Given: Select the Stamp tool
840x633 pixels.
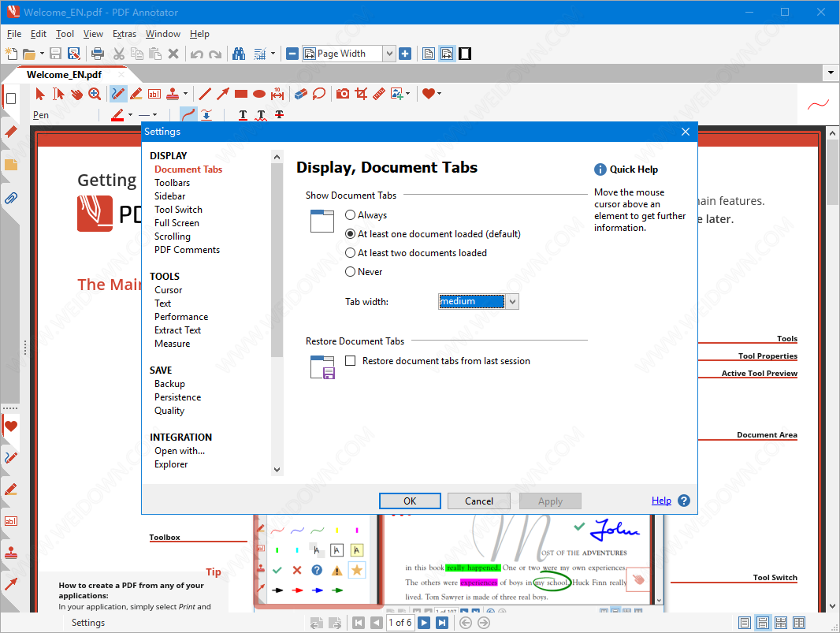Looking at the screenshot, I should click(173, 94).
